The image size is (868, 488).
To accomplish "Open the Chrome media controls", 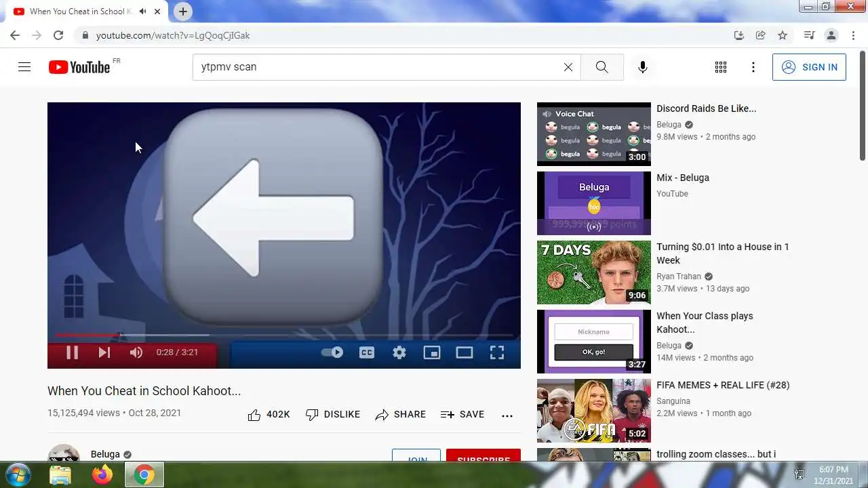I will (x=809, y=35).
